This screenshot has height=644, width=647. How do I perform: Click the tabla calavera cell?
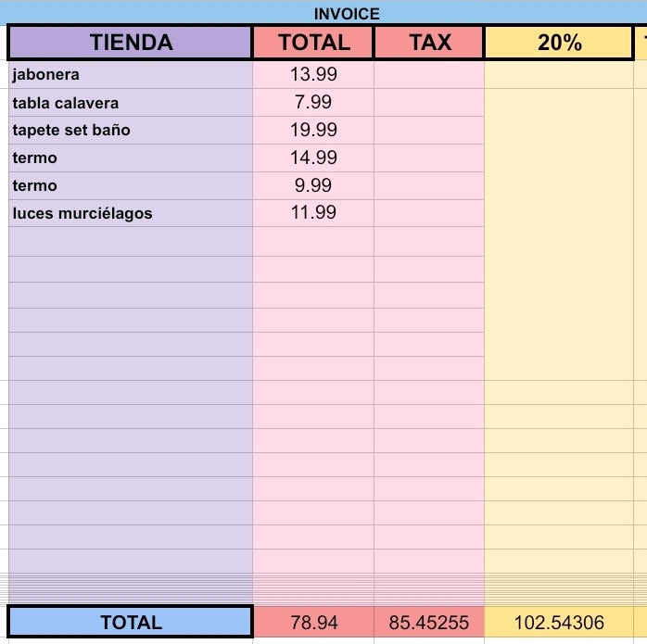131,102
